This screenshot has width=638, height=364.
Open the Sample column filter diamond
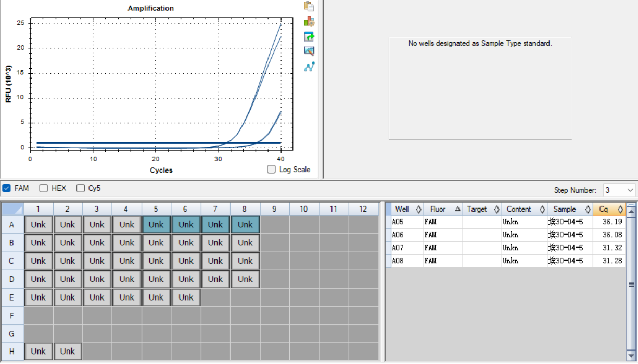(x=587, y=209)
